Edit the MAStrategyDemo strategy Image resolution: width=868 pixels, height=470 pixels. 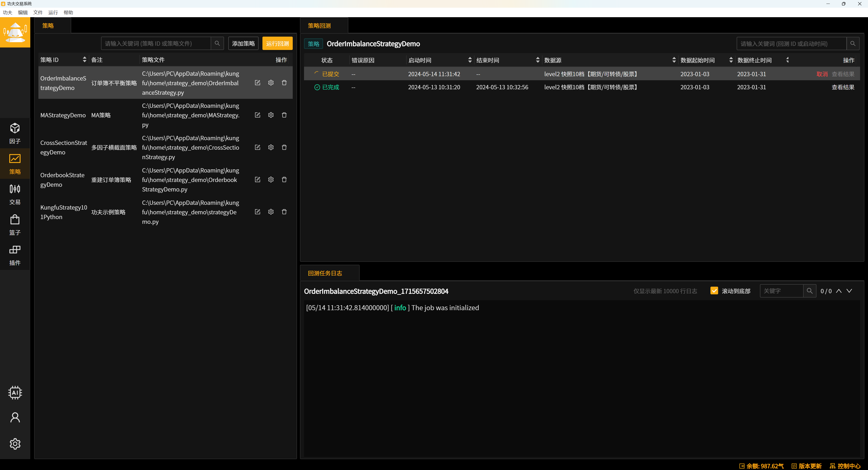(257, 115)
